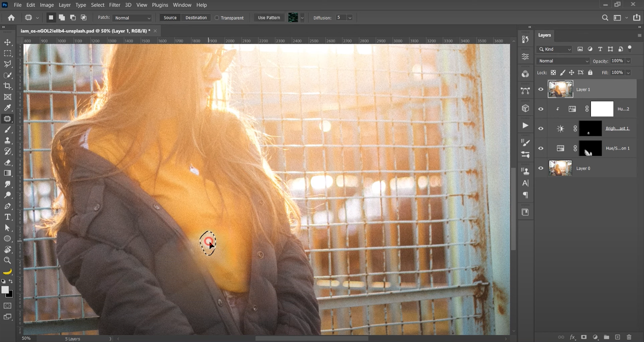This screenshot has width=644, height=342.
Task: Open the pattern picker dropdown arrow
Action: point(302,18)
